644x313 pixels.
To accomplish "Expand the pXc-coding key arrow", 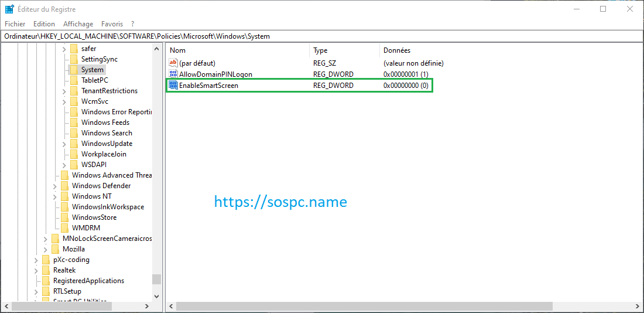I will [x=36, y=260].
